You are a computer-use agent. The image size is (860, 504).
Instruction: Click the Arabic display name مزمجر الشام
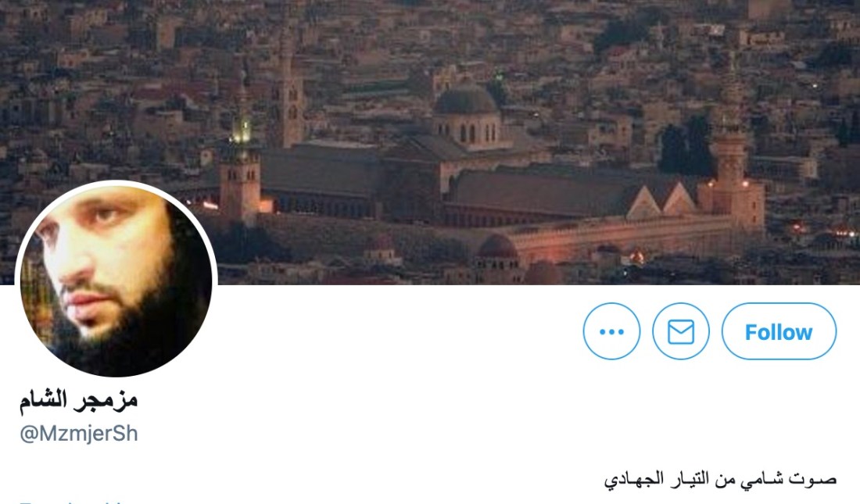[78, 400]
